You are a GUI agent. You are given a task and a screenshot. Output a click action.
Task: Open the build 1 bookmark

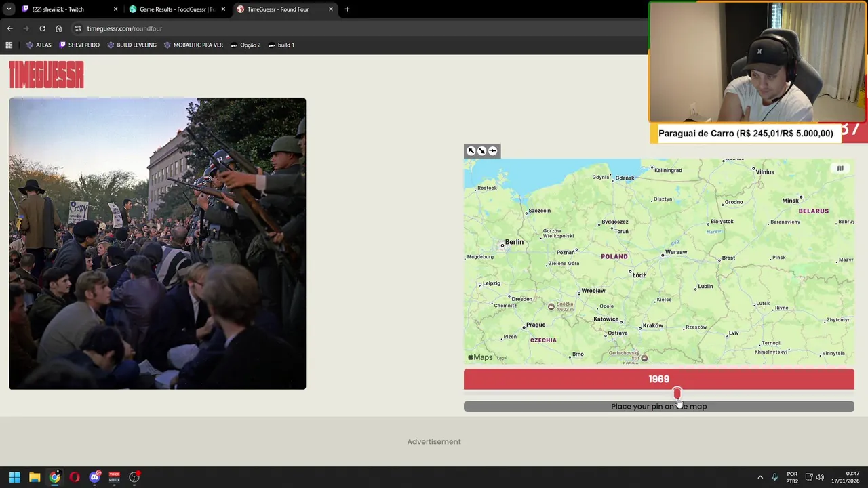281,45
